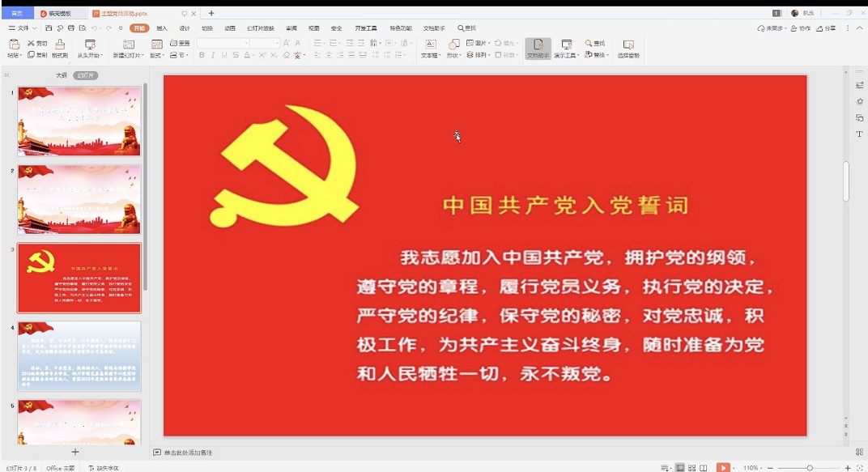The height and width of the screenshot is (472, 868).
Task: Toggle Superscript formatting
Action: tap(262, 55)
